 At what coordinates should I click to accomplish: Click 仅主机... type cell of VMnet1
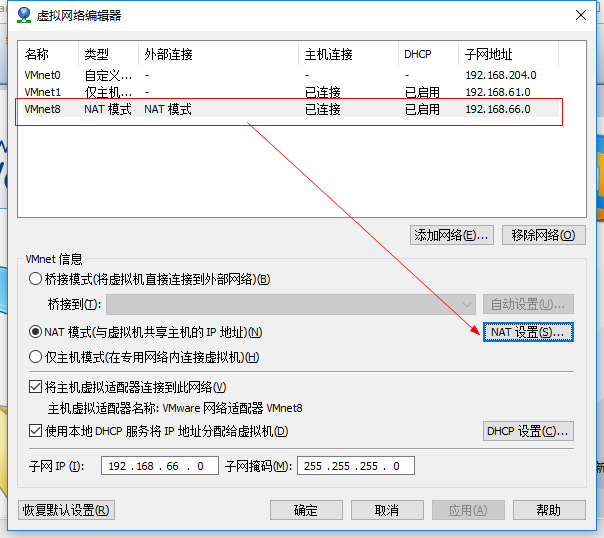(108, 92)
